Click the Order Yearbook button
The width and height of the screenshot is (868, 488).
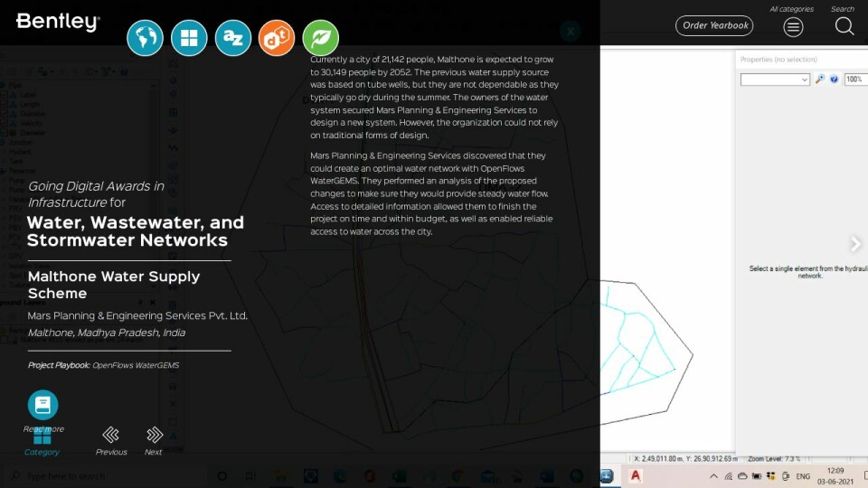714,26
